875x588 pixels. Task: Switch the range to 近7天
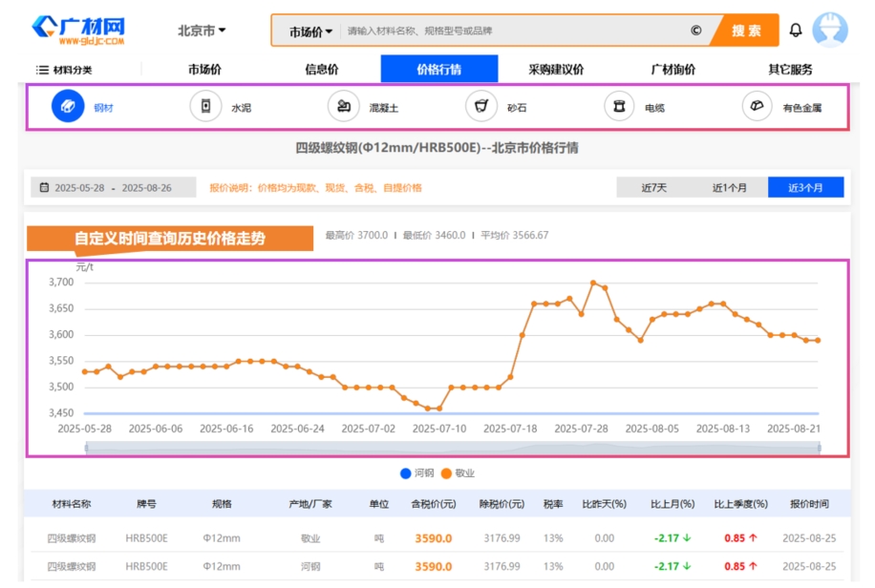pyautogui.click(x=653, y=188)
